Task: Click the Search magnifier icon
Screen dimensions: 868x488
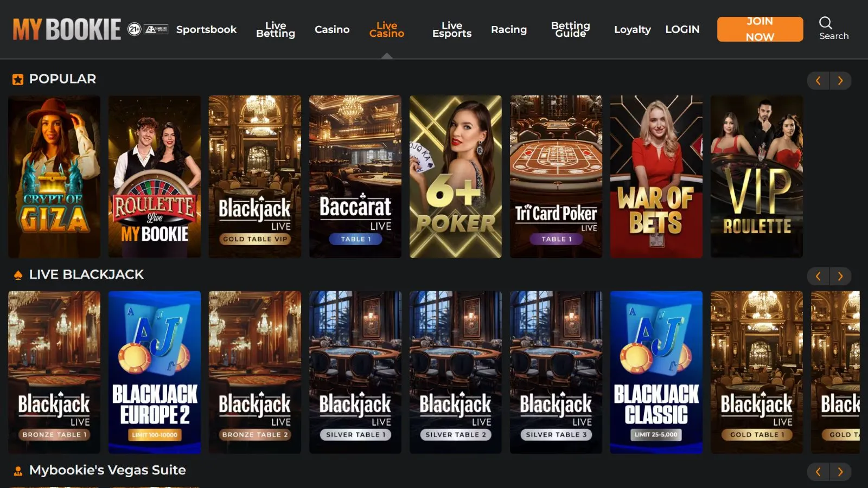Action: tap(825, 23)
